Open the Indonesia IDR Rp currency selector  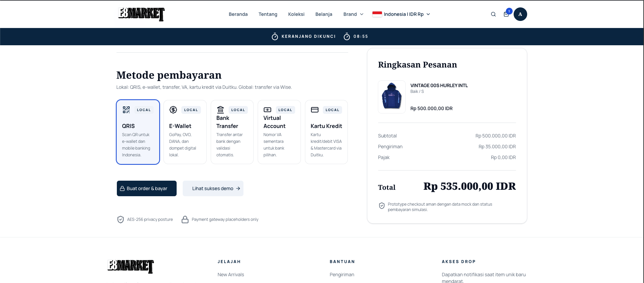pyautogui.click(x=401, y=14)
